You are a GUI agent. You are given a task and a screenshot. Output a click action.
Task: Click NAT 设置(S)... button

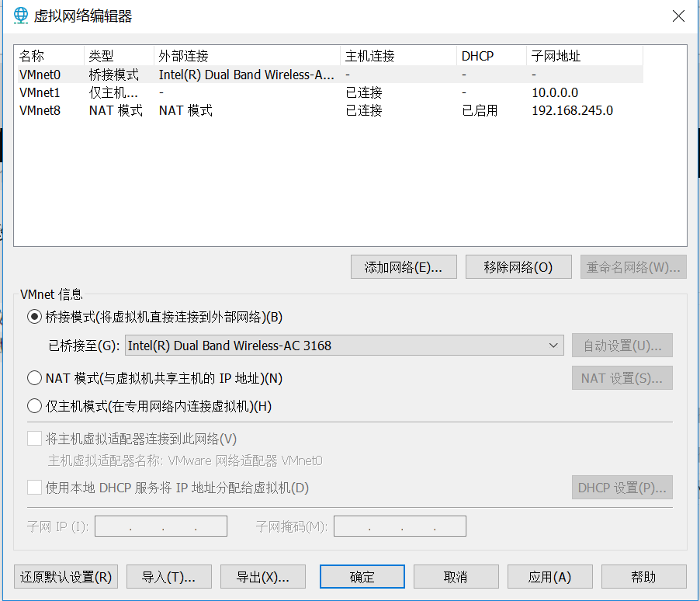click(x=622, y=378)
